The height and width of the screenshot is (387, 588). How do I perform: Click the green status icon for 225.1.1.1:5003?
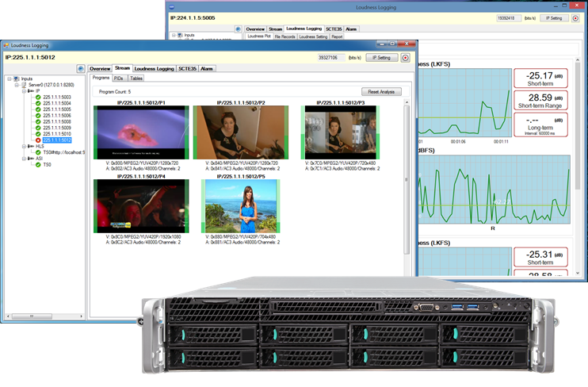tap(38, 98)
